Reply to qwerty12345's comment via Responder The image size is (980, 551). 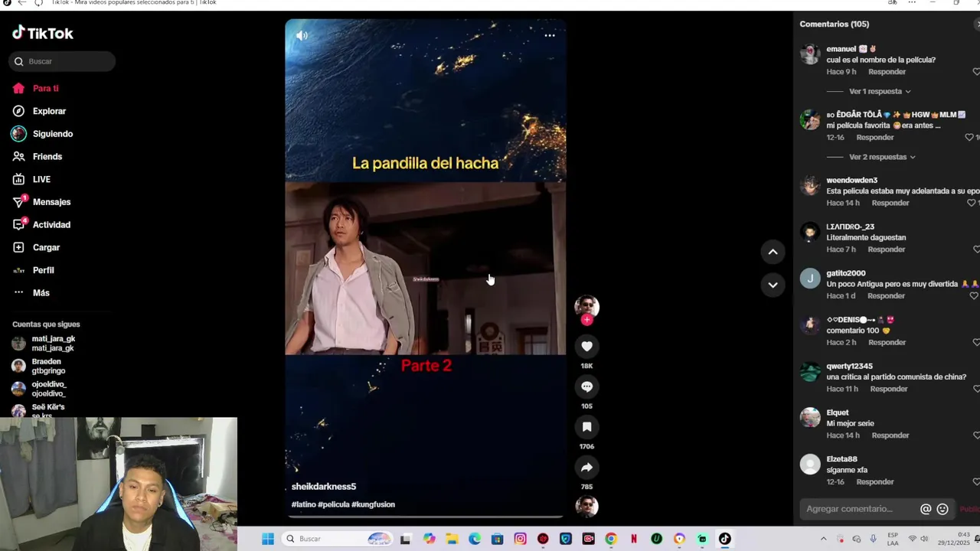click(x=889, y=389)
